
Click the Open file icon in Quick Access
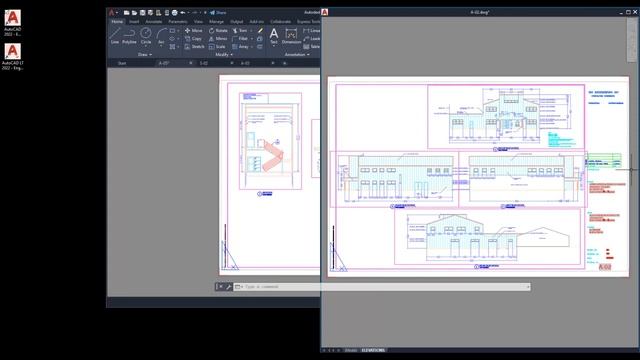(x=135, y=13)
